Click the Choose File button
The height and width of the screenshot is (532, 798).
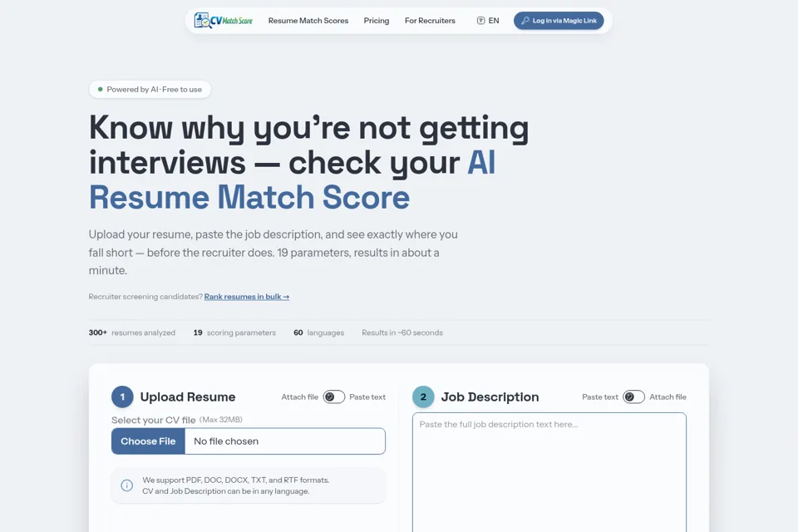(x=148, y=441)
